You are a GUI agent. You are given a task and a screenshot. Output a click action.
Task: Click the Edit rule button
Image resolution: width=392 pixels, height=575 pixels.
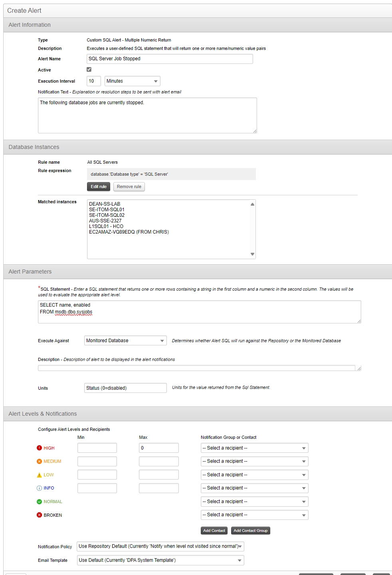[99, 186]
